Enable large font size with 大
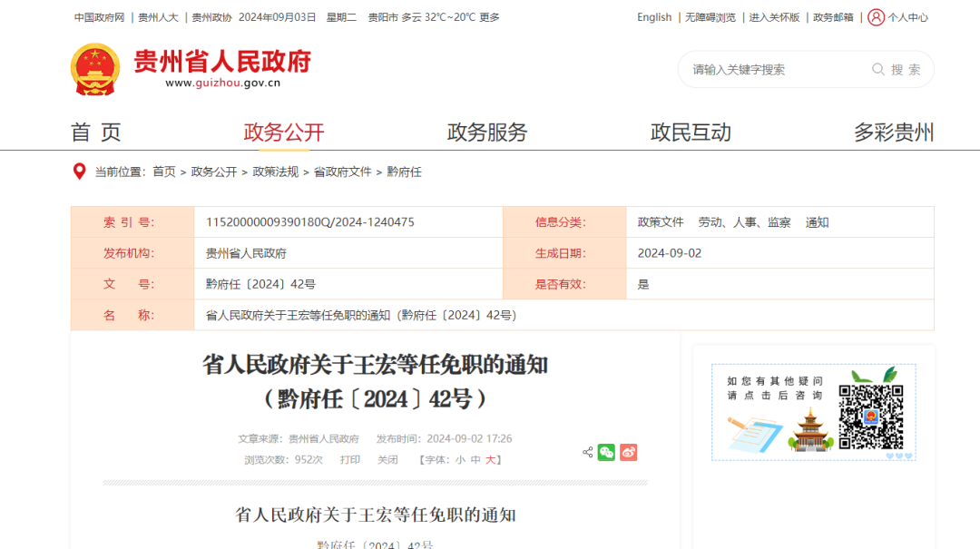980x549 pixels. 491,459
